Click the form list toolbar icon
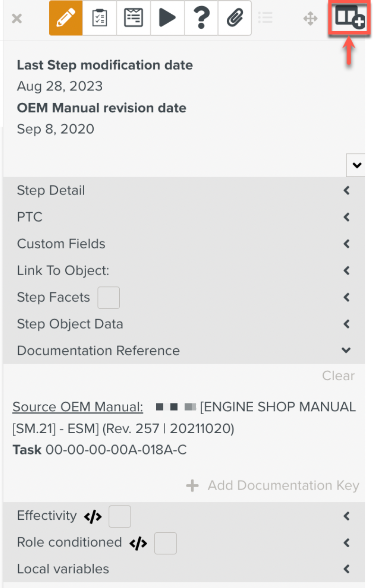 pos(133,18)
